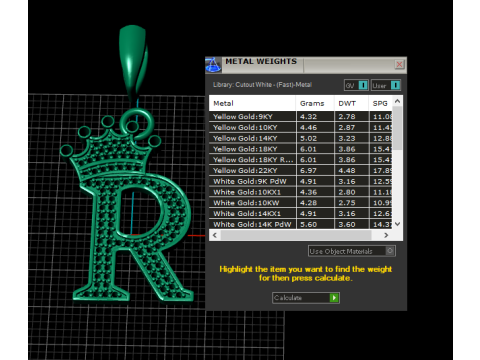Sort by the Grams column header
Screen dimensions: 480x360
pos(315,103)
